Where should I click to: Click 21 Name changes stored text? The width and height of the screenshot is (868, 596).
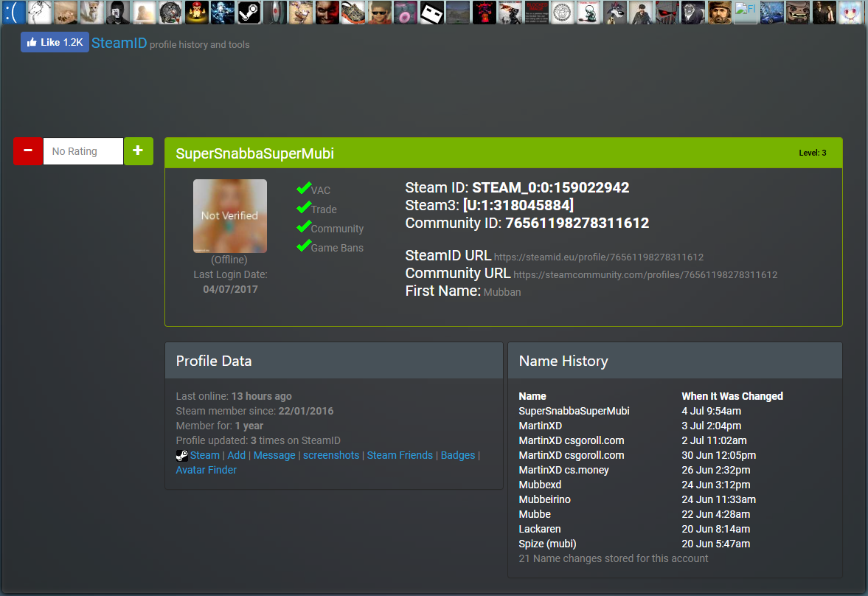click(x=614, y=558)
